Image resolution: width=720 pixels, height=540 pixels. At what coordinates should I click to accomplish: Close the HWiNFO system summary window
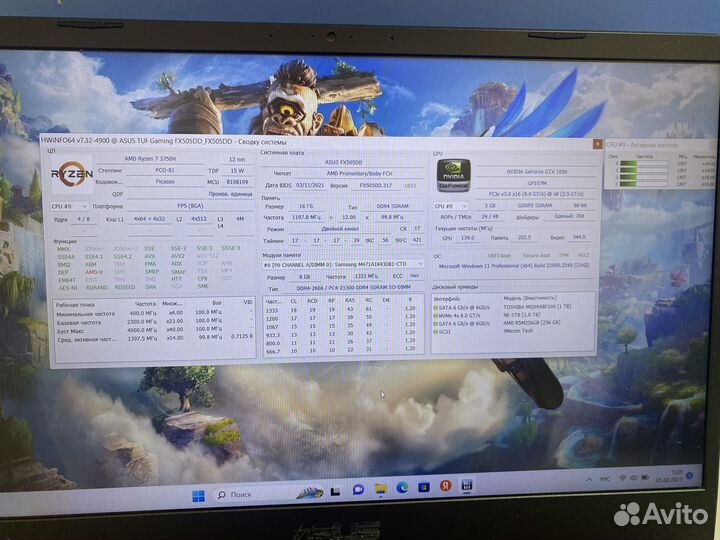point(597,144)
